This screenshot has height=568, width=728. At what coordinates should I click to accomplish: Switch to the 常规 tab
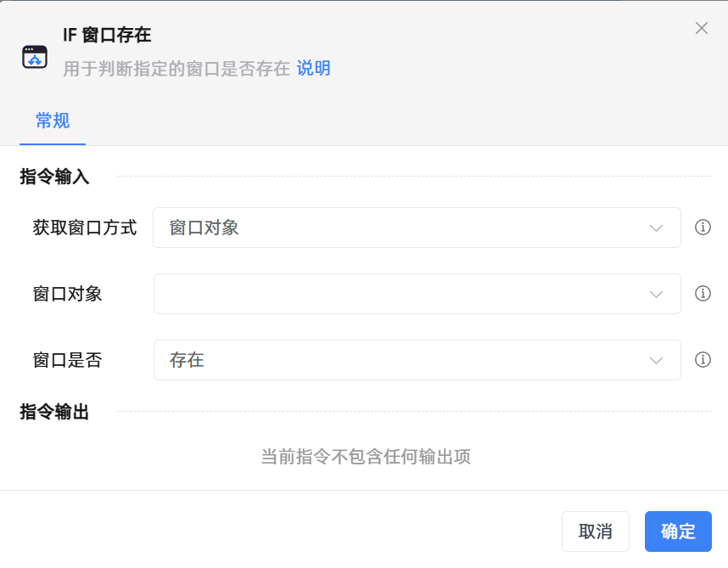click(x=53, y=121)
